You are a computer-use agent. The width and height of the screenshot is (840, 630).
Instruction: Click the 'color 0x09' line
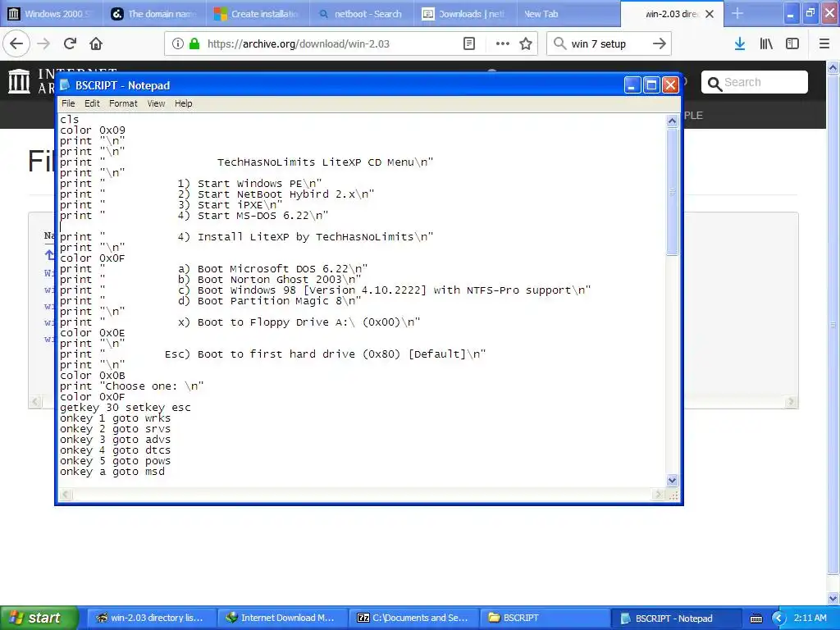pyautogui.click(x=93, y=130)
